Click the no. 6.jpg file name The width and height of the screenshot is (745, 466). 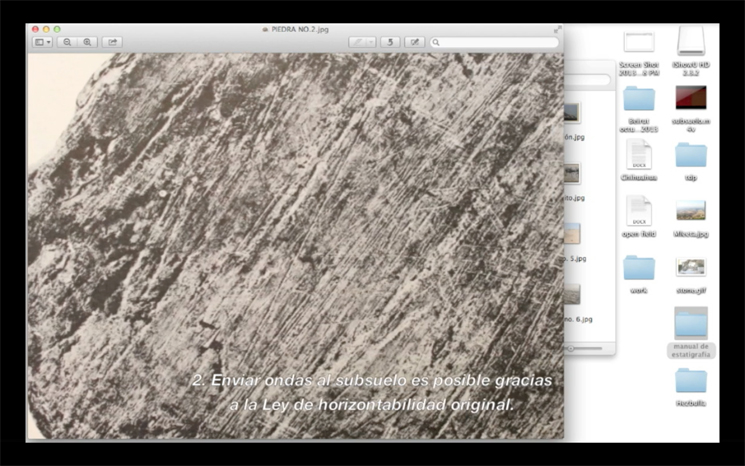click(578, 320)
